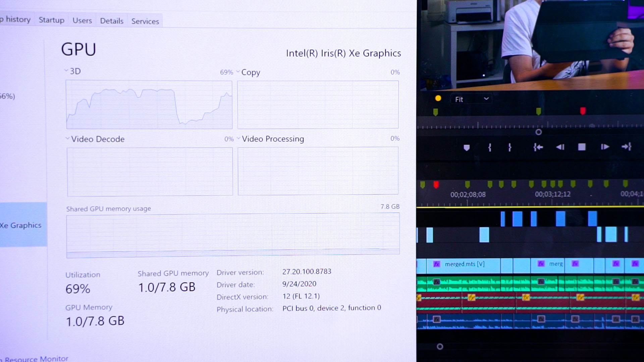Image resolution: width=644 pixels, height=362 pixels.
Task: Click the Mark Out bracket icon
Action: click(x=509, y=147)
